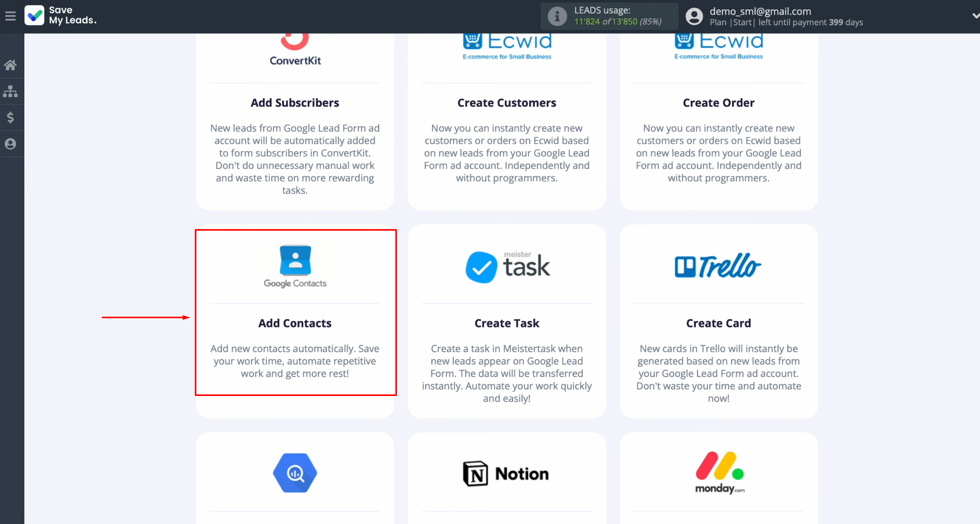The image size is (980, 524).
Task: Open connections sitemap icon in sidebar
Action: (x=10, y=92)
